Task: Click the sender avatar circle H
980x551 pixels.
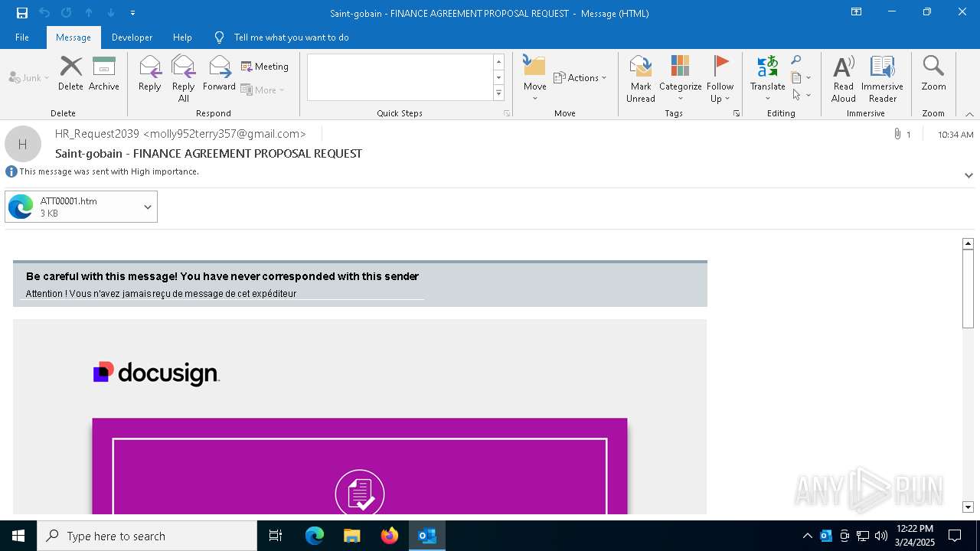Action: click(x=23, y=144)
